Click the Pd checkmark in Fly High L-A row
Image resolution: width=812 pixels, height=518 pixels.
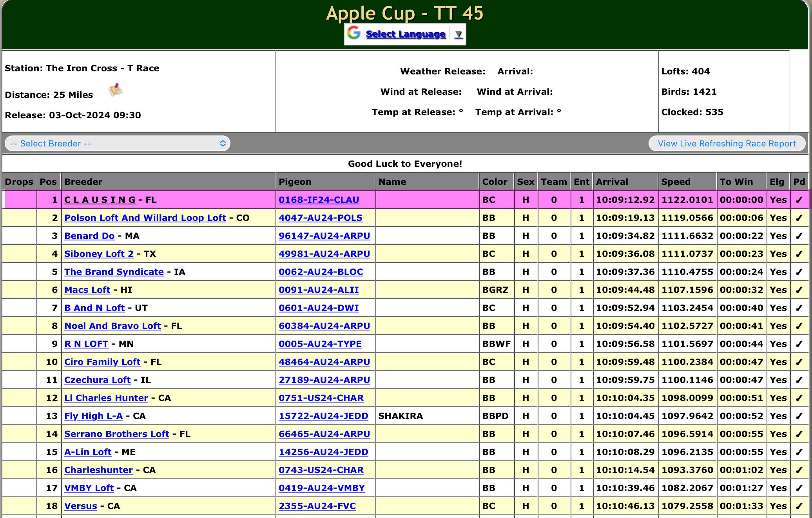click(x=799, y=416)
